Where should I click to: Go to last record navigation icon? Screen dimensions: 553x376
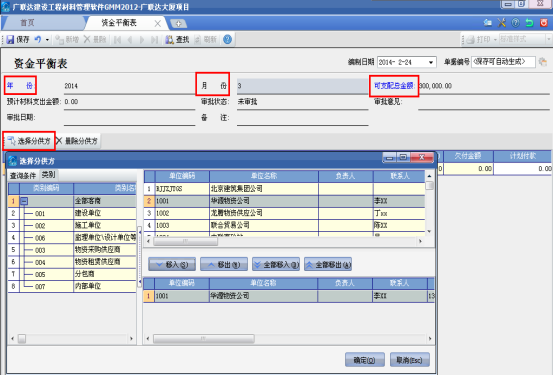tap(154, 40)
